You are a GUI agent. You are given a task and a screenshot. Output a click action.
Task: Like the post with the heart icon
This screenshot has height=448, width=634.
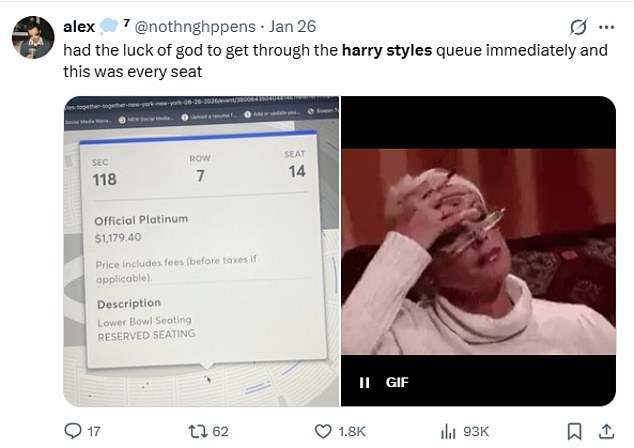(x=323, y=431)
